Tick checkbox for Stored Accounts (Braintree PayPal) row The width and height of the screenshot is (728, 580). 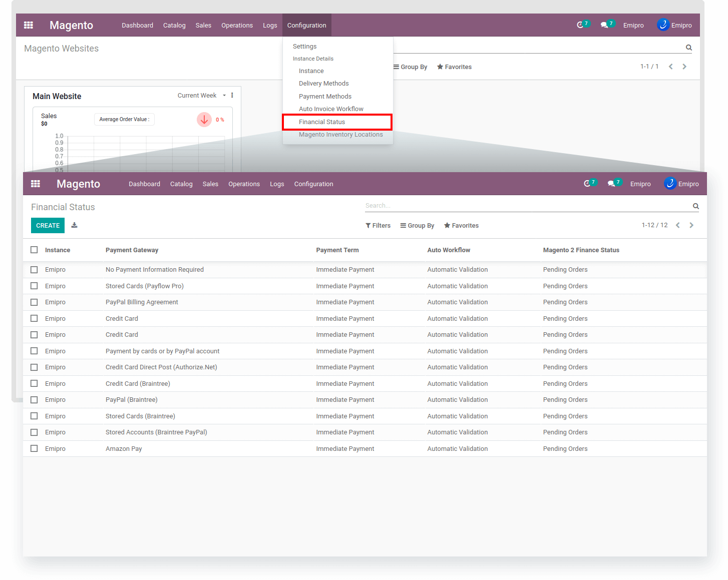coord(34,432)
